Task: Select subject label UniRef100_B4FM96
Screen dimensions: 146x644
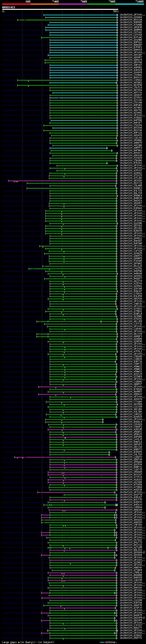Action: coord(131,120)
